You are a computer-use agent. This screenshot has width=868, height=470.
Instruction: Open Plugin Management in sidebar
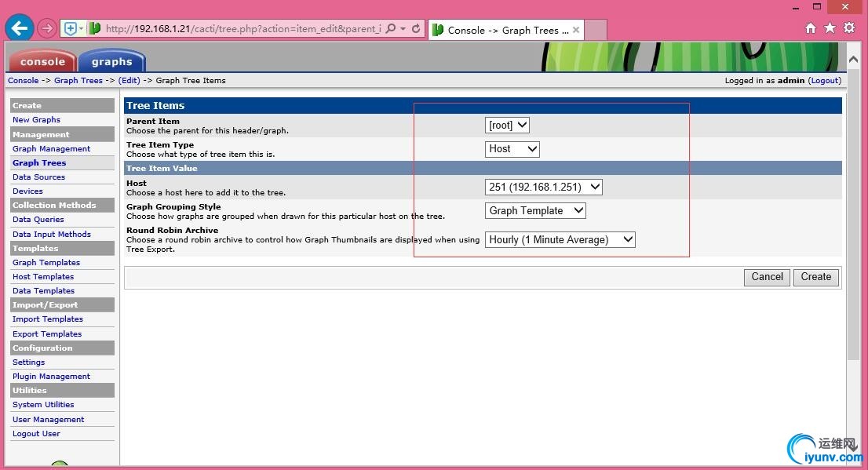point(52,377)
